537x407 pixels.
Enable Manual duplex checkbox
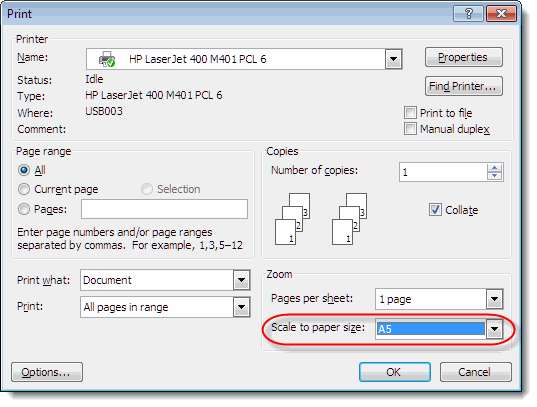410,129
